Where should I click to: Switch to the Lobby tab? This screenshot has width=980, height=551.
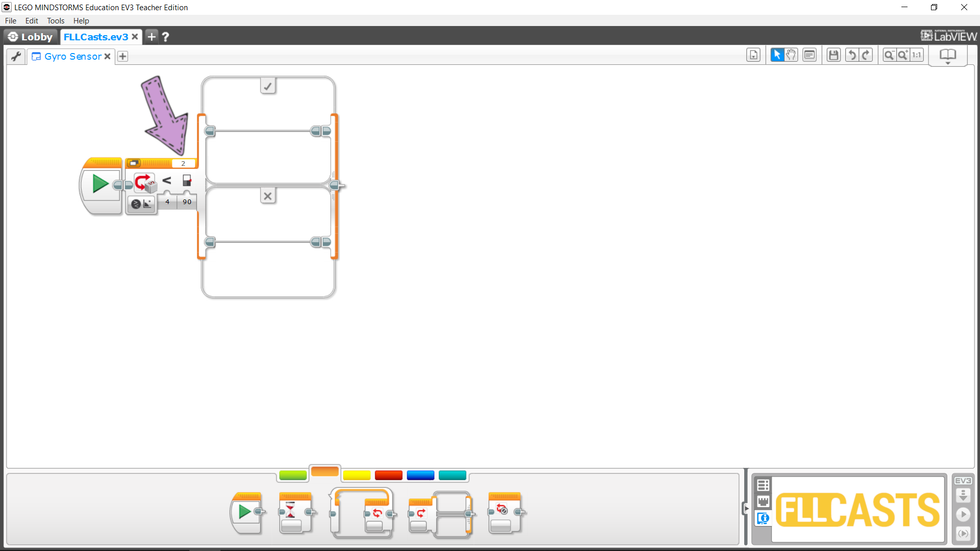[x=31, y=37]
